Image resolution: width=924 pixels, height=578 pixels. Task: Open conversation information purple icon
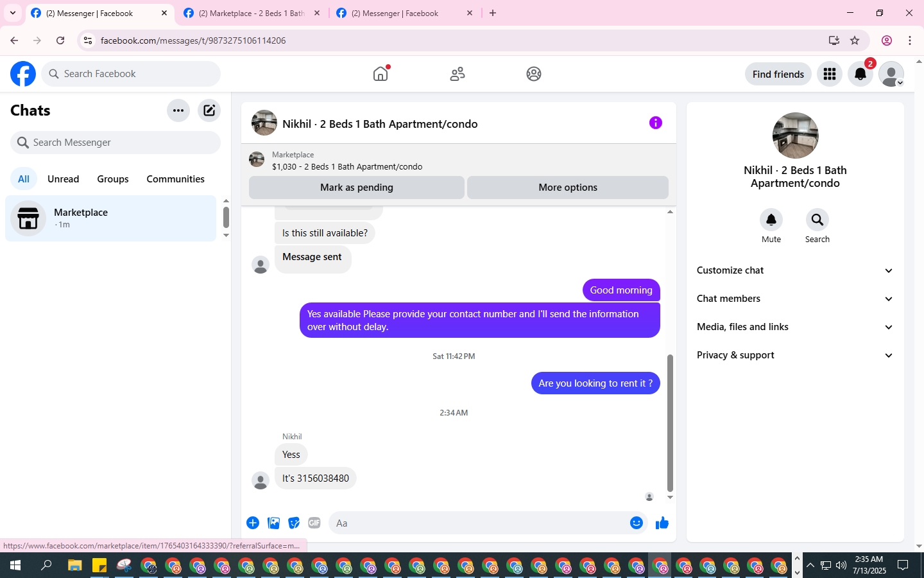[x=655, y=123]
